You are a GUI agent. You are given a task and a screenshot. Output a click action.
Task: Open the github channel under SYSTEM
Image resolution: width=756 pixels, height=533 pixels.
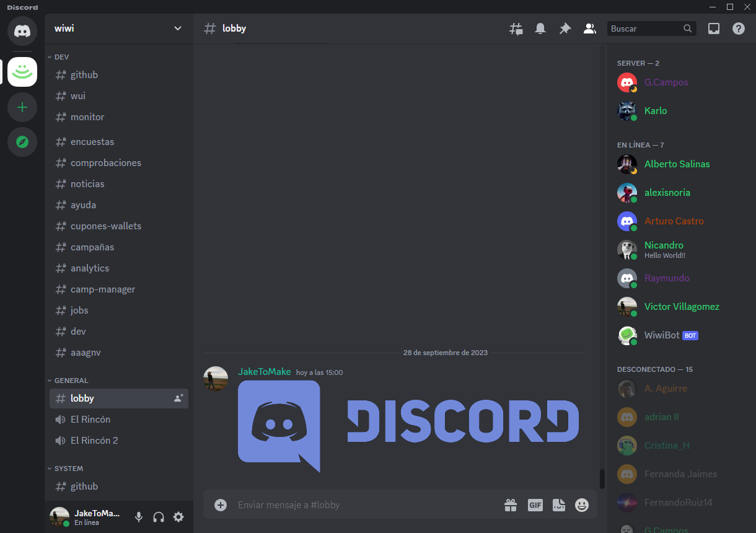click(x=119, y=487)
